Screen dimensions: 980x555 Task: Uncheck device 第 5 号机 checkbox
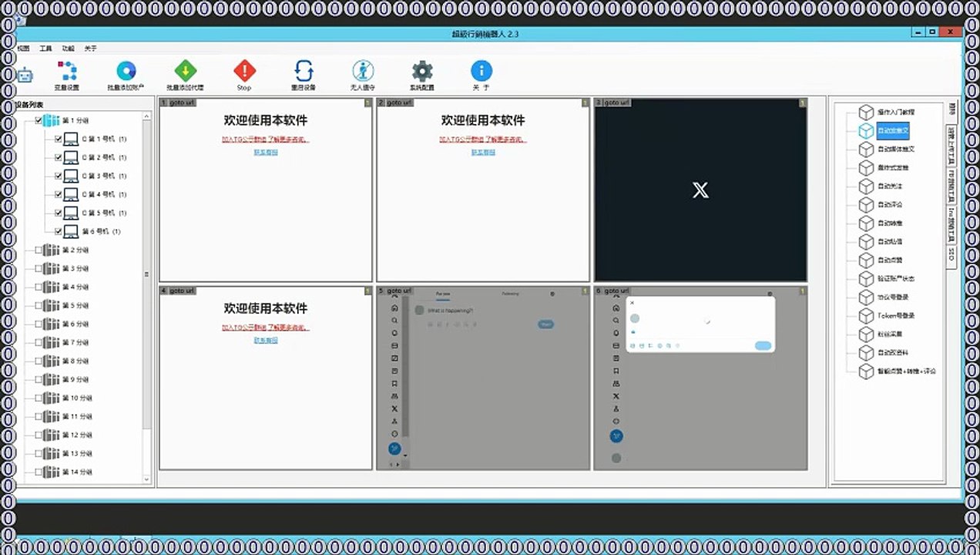click(x=58, y=213)
